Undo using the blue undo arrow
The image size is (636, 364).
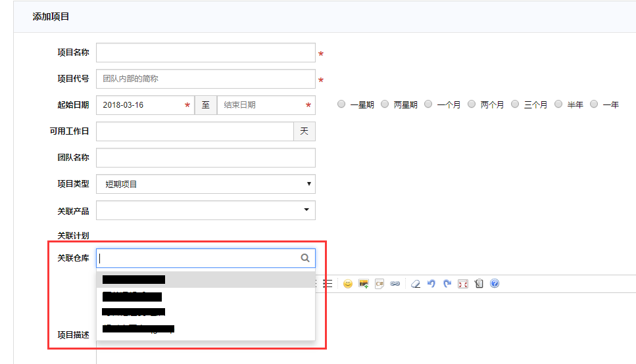pos(431,284)
